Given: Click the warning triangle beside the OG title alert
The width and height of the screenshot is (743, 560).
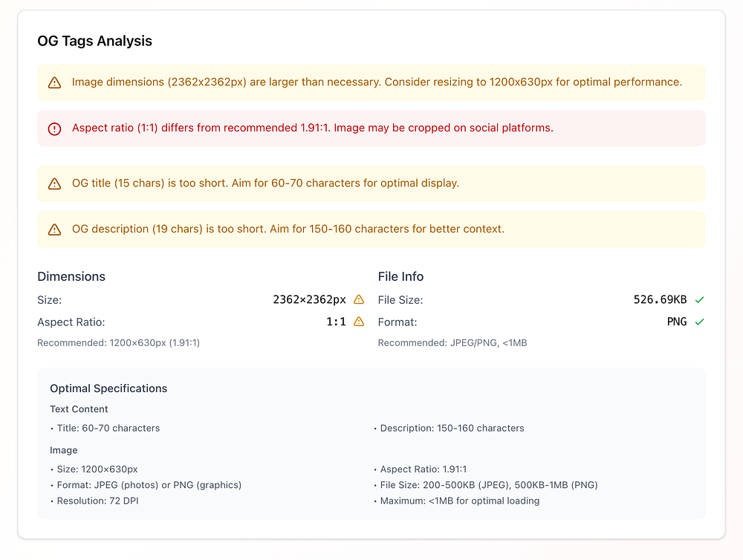Looking at the screenshot, I should click(x=54, y=183).
